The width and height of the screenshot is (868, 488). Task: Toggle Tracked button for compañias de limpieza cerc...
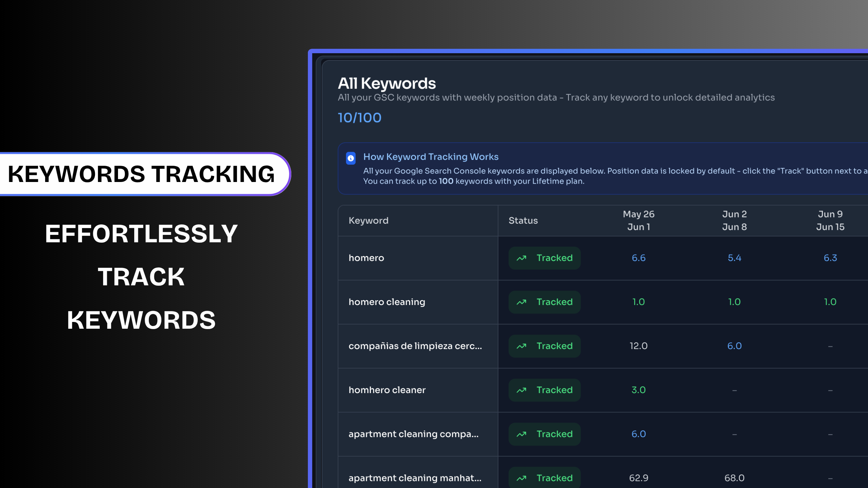544,346
